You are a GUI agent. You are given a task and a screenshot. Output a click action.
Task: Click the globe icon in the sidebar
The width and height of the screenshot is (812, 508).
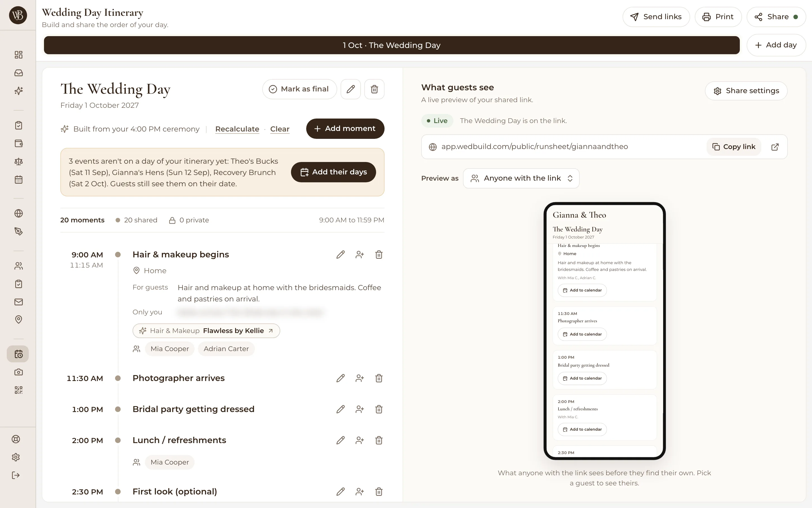18,213
